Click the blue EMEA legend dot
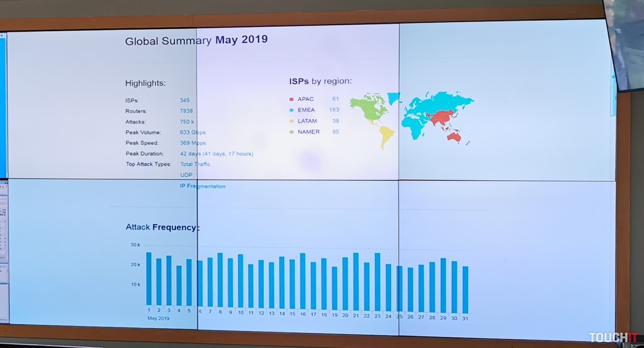Viewport: 644px width, 348px height. pos(291,110)
